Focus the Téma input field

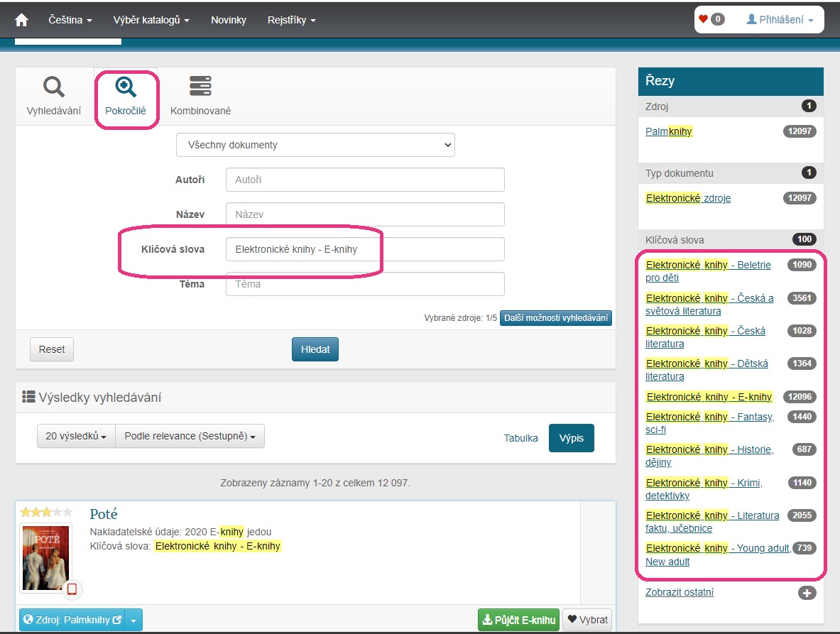coord(365,284)
